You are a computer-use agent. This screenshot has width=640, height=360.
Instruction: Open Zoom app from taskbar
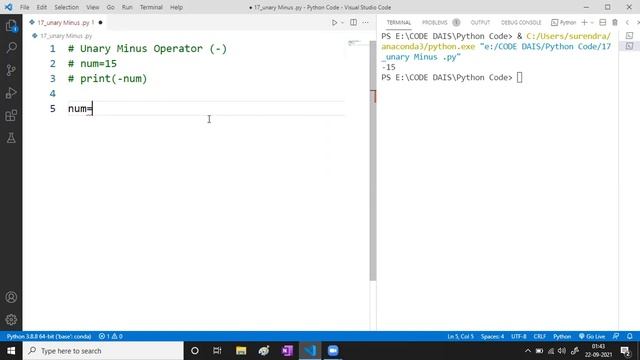[x=333, y=351]
